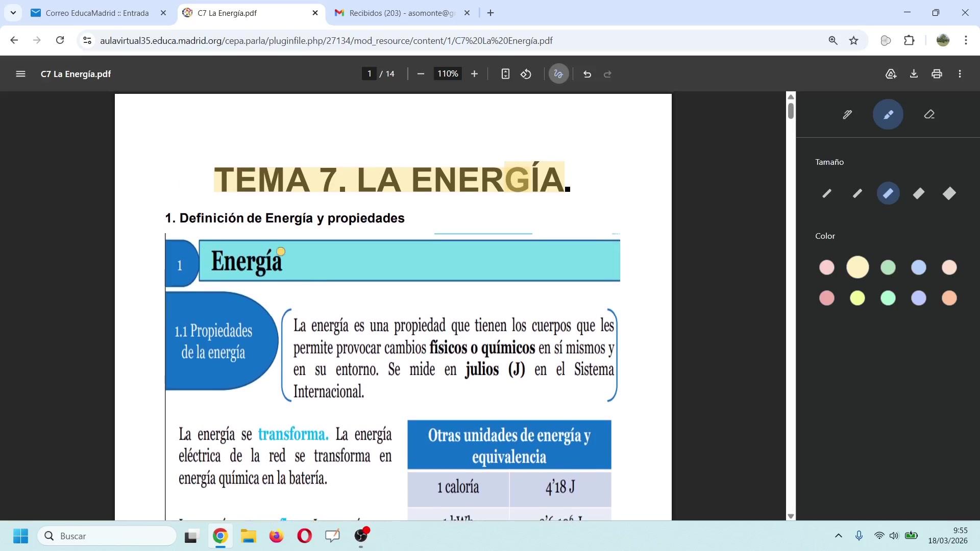This screenshot has height=551, width=980.
Task: Expand the browser tab search dropdown
Action: (x=13, y=13)
